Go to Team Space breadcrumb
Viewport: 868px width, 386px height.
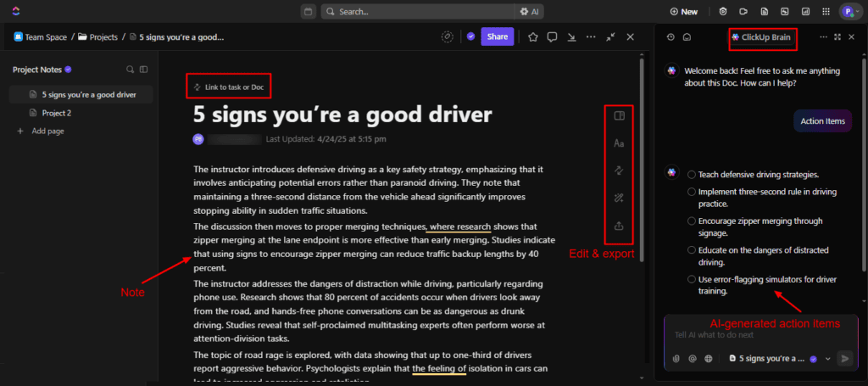point(41,37)
